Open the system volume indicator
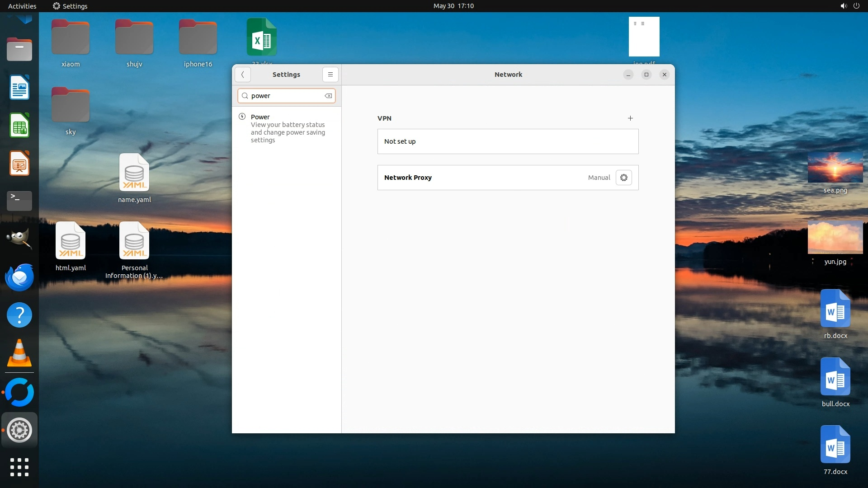The height and width of the screenshot is (488, 868). (843, 6)
